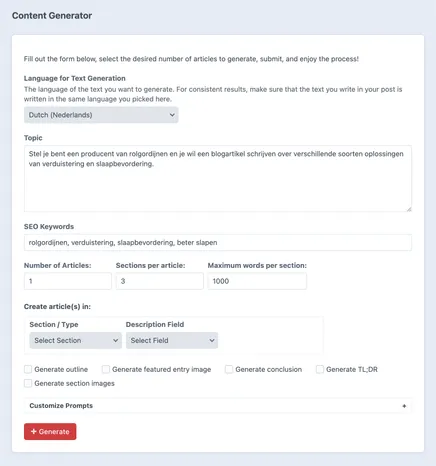Viewport: 436px width, 466px height.
Task: Click the plus icon inside Generate button
Action: 33,431
